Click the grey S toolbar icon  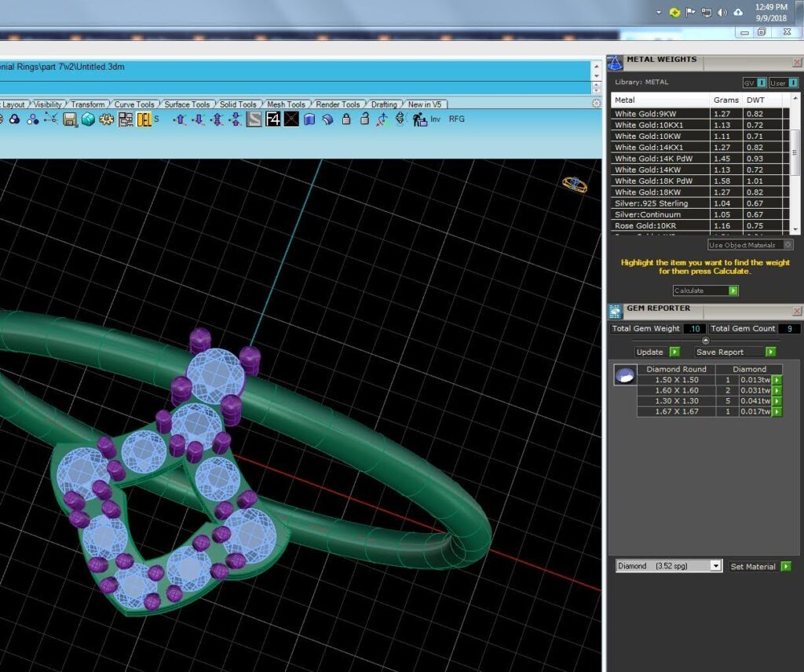pyautogui.click(x=254, y=119)
